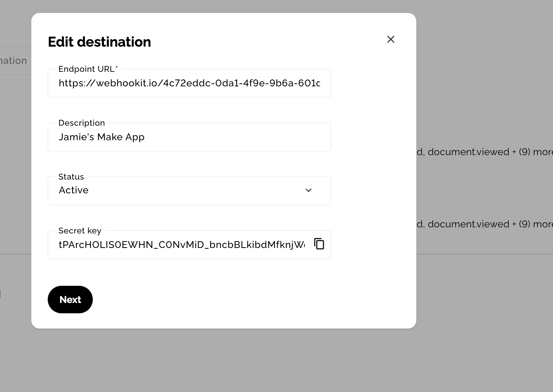The width and height of the screenshot is (553, 392).
Task: Click the Description field label
Action: tap(81, 123)
